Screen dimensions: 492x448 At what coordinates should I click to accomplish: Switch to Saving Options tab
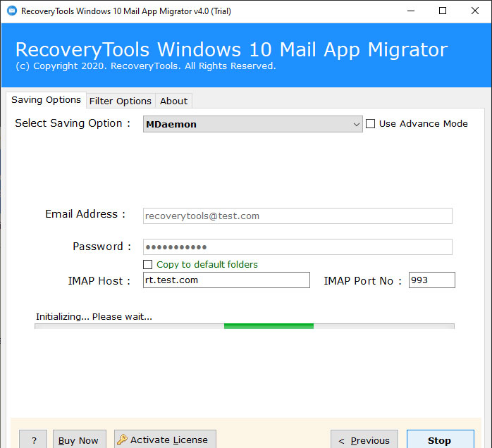(46, 100)
